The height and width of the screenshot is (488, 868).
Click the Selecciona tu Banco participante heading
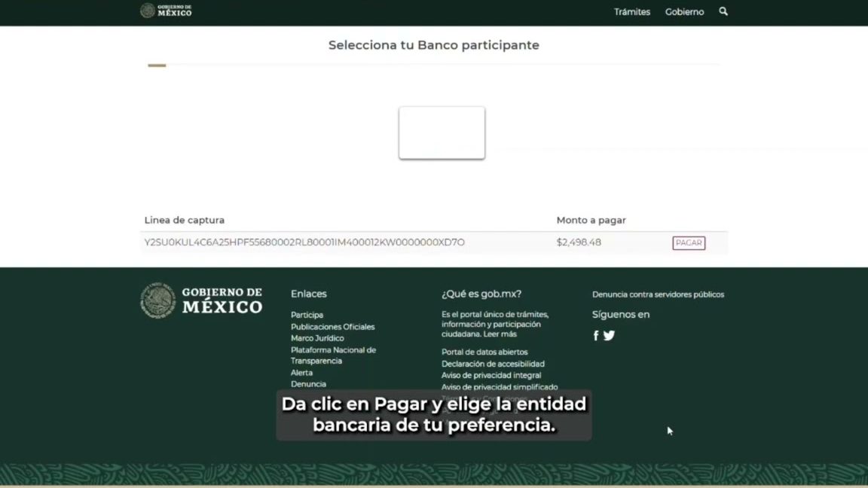coord(433,45)
